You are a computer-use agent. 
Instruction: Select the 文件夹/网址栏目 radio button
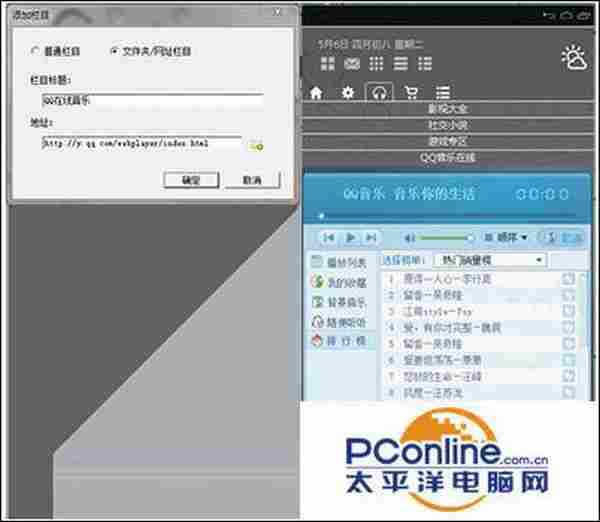point(113,50)
